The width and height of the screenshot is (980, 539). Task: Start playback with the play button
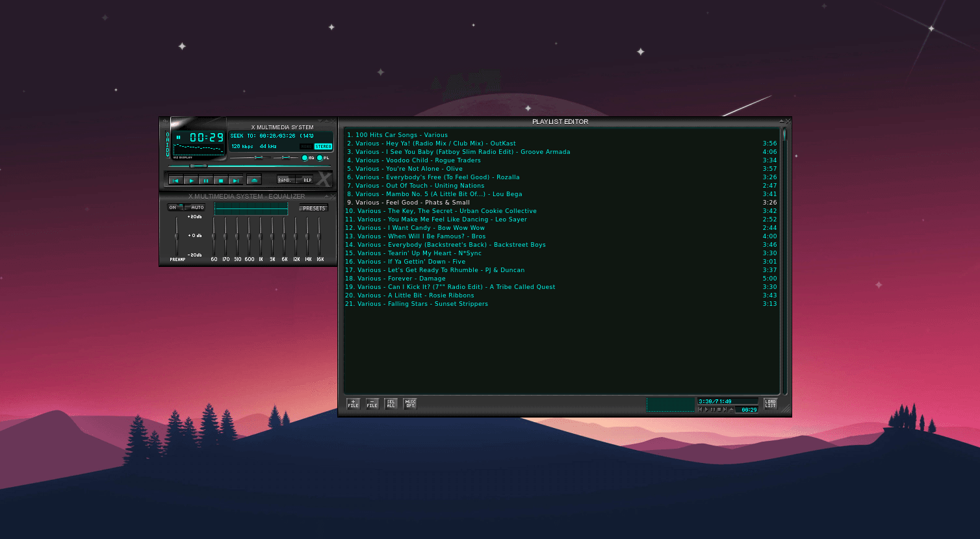(192, 181)
